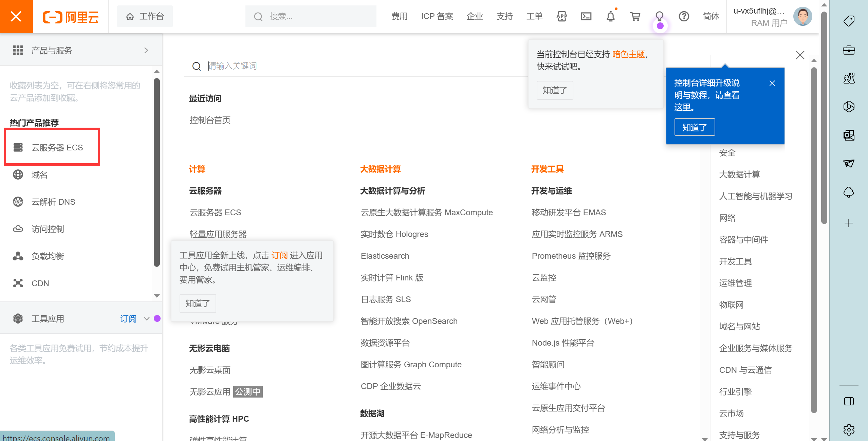This screenshot has height=441, width=868.
Task: Click 知道了 in 工具应用 tooltip
Action: tap(198, 303)
